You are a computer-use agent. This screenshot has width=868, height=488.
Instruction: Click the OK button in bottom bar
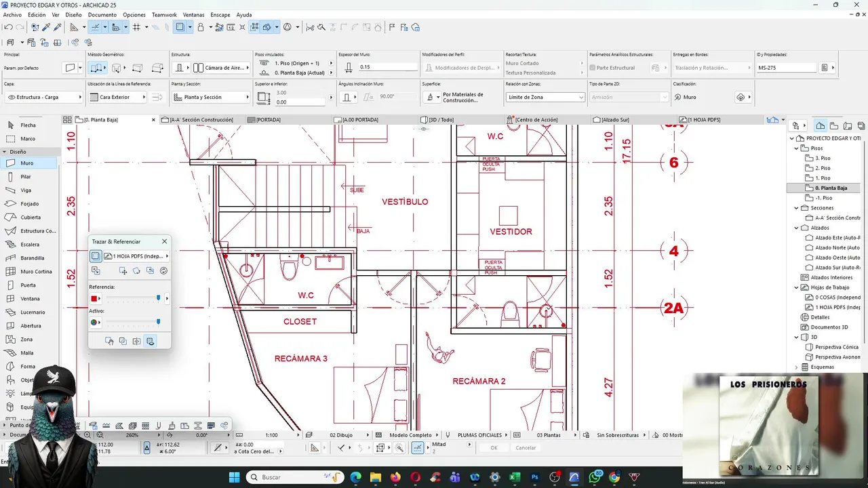[494, 448]
